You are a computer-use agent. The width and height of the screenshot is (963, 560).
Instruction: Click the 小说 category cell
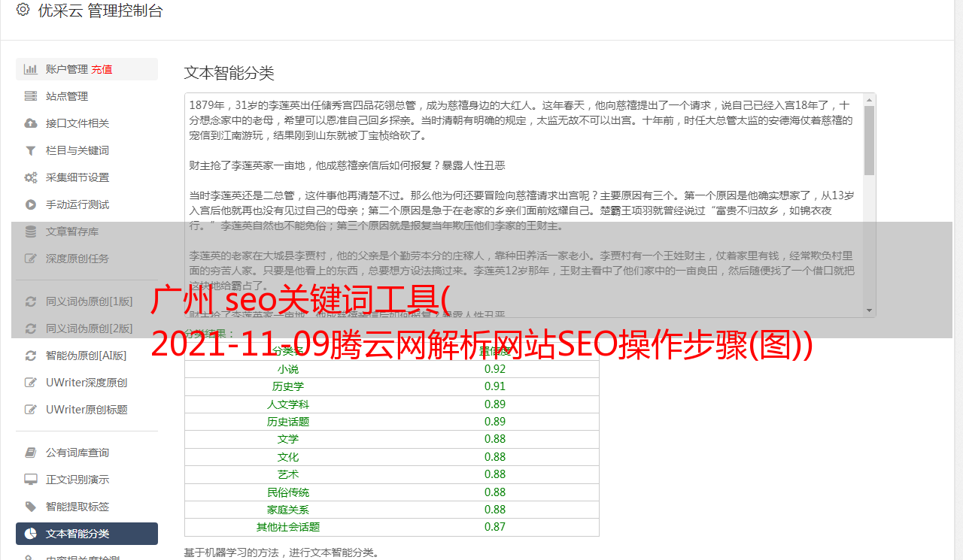coord(288,369)
